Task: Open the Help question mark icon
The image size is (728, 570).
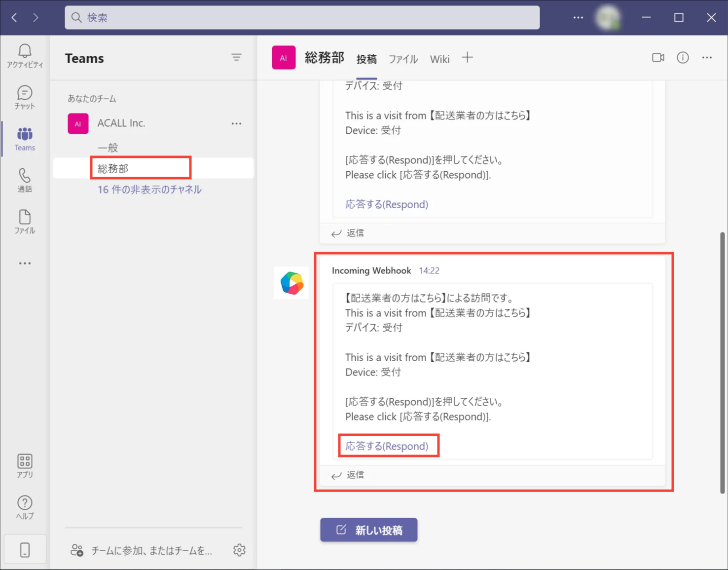Action: (x=25, y=507)
